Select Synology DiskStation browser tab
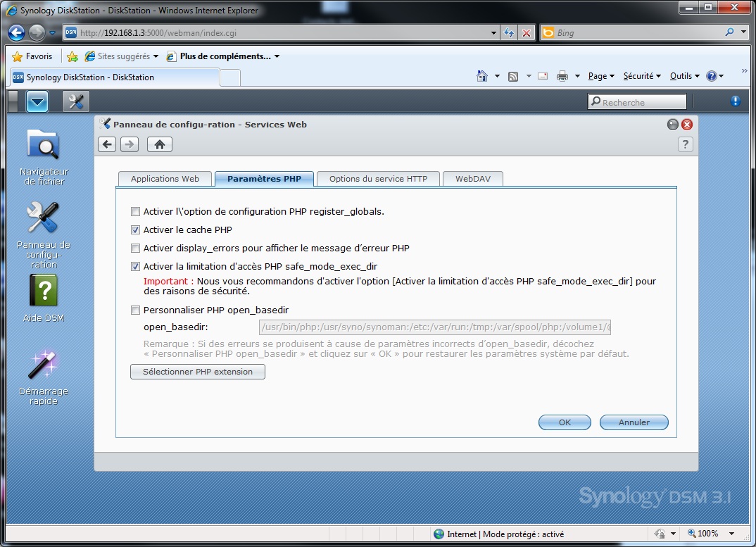 click(115, 77)
